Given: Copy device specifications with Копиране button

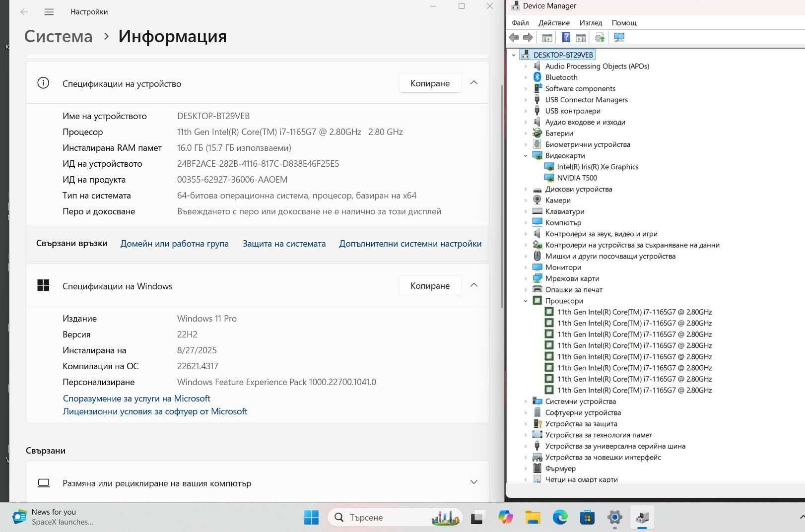Looking at the screenshot, I should click(x=430, y=83).
